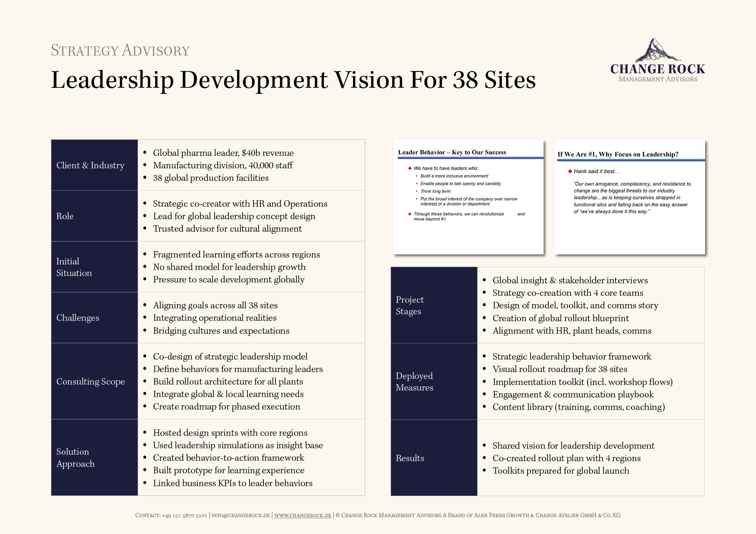This screenshot has height=534, width=756.
Task: Select the 'Consulting Scope' row label
Action: tap(91, 382)
